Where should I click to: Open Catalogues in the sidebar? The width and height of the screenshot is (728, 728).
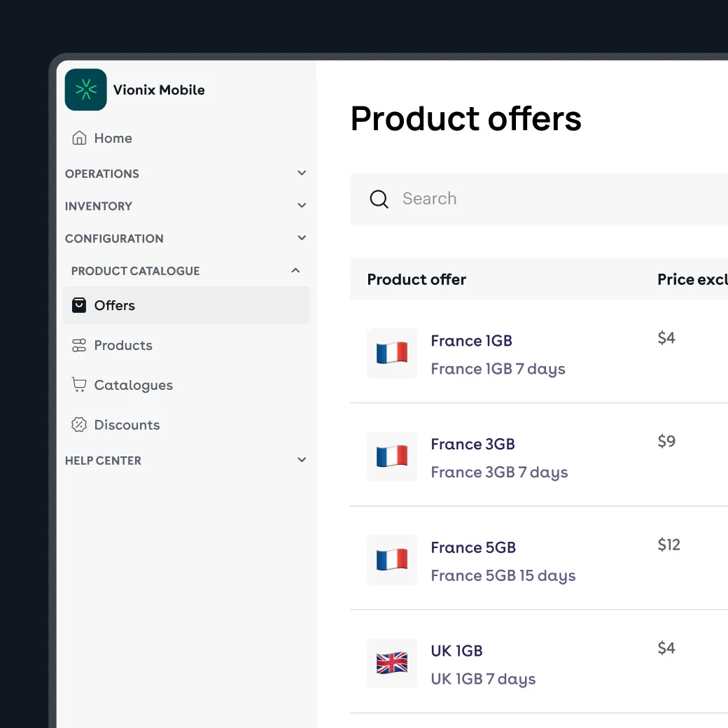coord(187,385)
